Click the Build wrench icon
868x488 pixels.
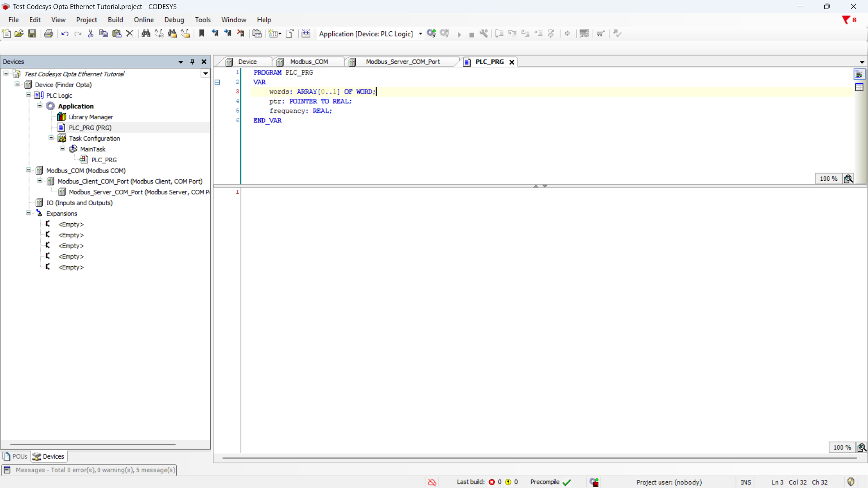(484, 33)
